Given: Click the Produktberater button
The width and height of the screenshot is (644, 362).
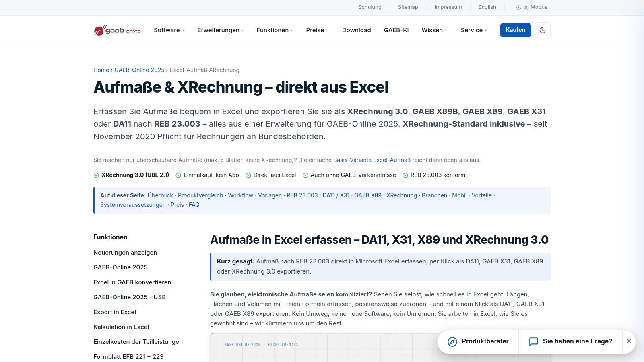Looking at the screenshot, I should [x=478, y=341].
